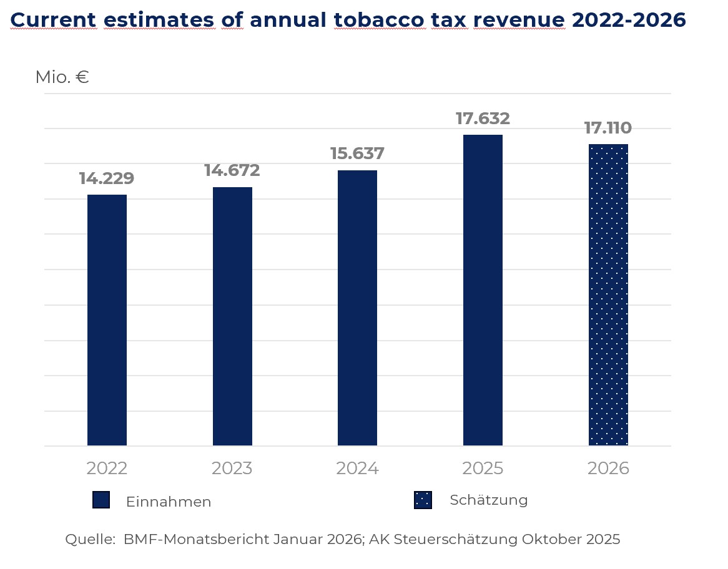Click the 2024 revenue bar
This screenshot has width=728, height=569.
(x=357, y=308)
